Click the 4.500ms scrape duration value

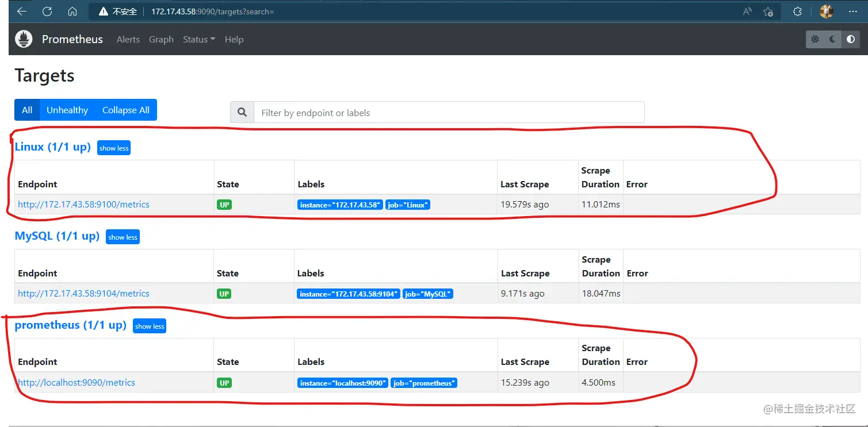[x=599, y=382]
